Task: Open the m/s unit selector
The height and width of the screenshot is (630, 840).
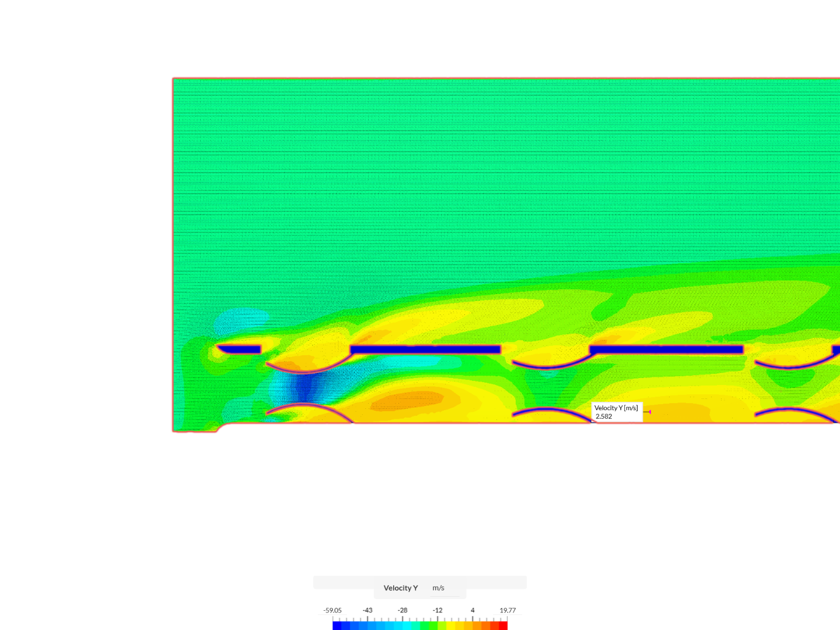Action: coord(446,588)
